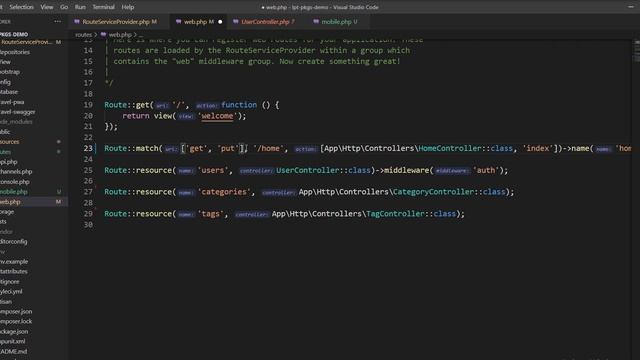Click the PHP icon on the mobile.php tab
The image size is (640, 360).
pyautogui.click(x=316, y=22)
